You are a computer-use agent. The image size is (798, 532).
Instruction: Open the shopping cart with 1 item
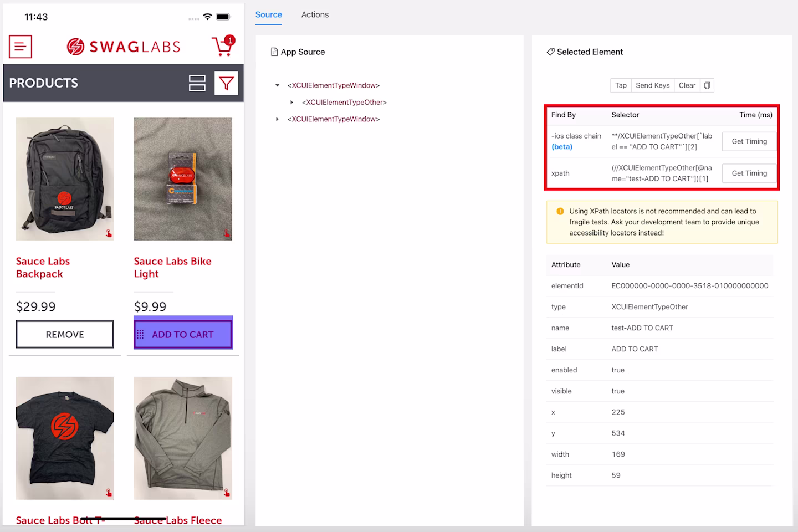(223, 46)
